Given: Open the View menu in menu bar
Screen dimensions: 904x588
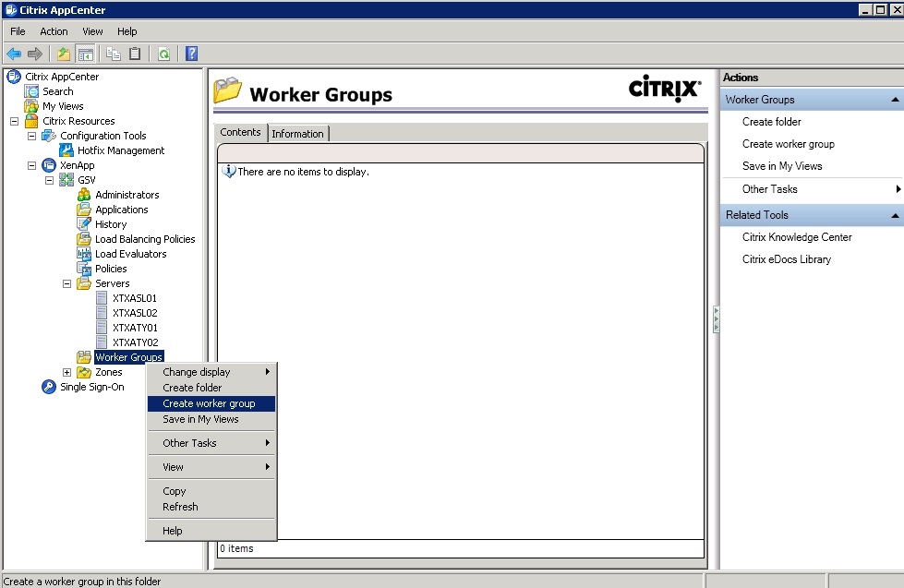Looking at the screenshot, I should point(92,31).
